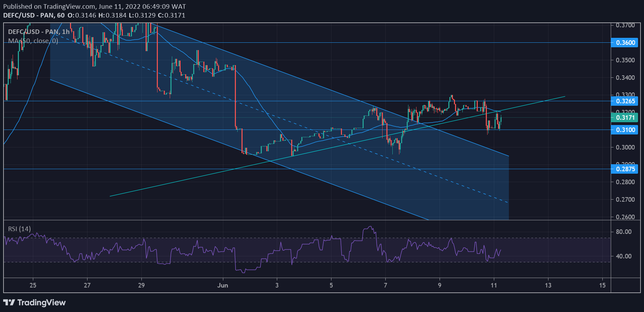The image size is (644, 312).
Task: Click the closing value C:0.3171 in header
Action: tap(171, 15)
